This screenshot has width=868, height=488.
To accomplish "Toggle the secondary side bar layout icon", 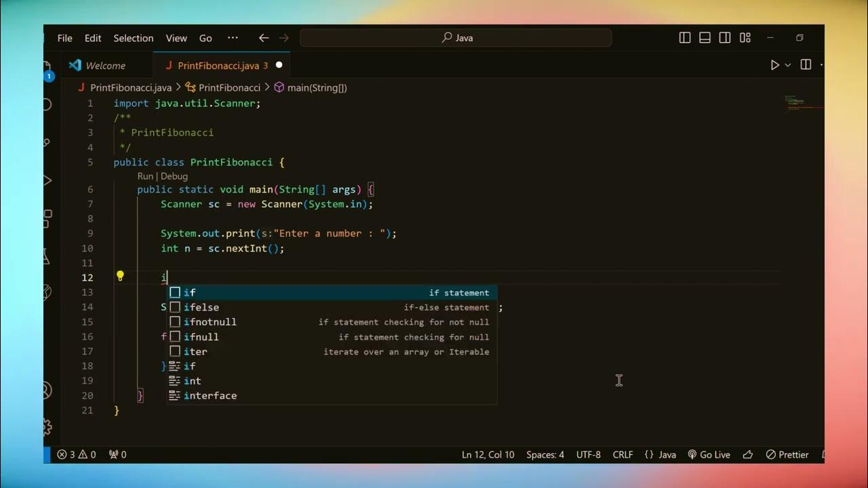I will click(725, 38).
